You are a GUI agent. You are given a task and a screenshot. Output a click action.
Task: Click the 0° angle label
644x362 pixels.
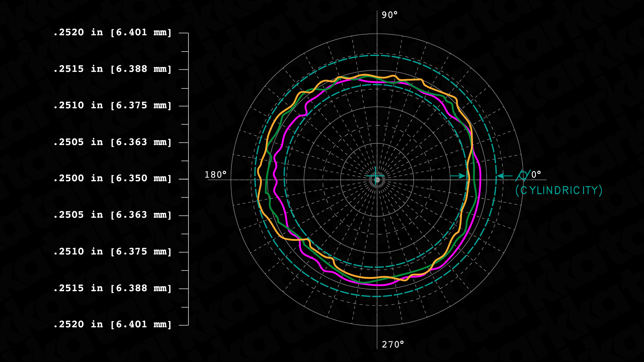tap(536, 174)
